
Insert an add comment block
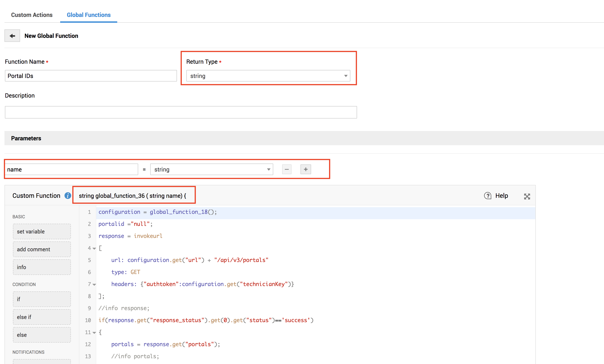click(42, 249)
